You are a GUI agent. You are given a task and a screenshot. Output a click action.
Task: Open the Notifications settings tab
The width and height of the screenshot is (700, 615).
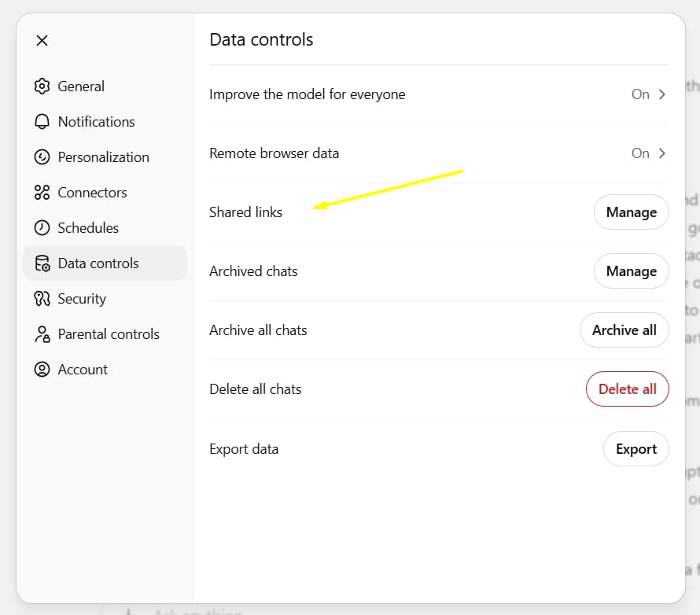click(96, 122)
